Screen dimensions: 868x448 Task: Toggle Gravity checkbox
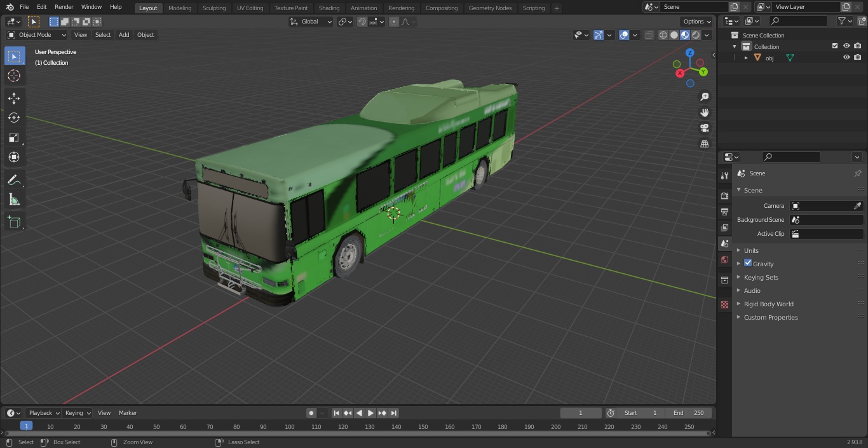click(x=748, y=263)
